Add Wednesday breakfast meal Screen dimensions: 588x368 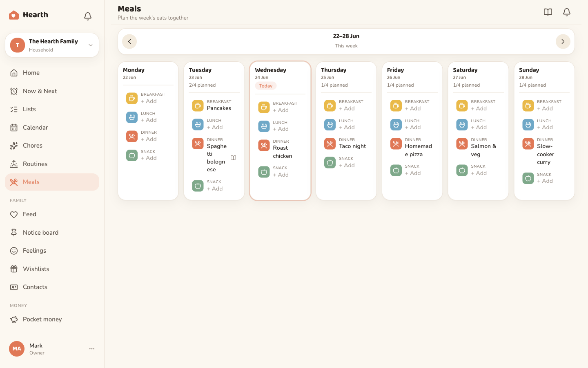(x=281, y=110)
